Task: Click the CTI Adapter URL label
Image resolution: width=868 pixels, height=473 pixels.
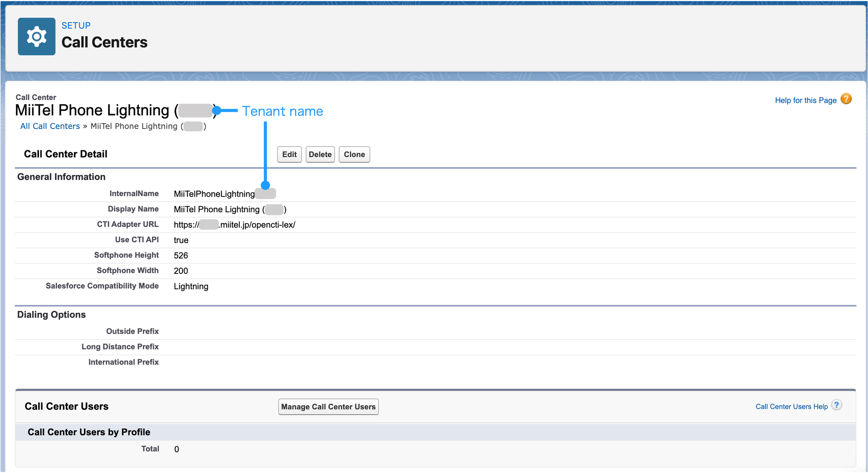Action: pos(128,224)
